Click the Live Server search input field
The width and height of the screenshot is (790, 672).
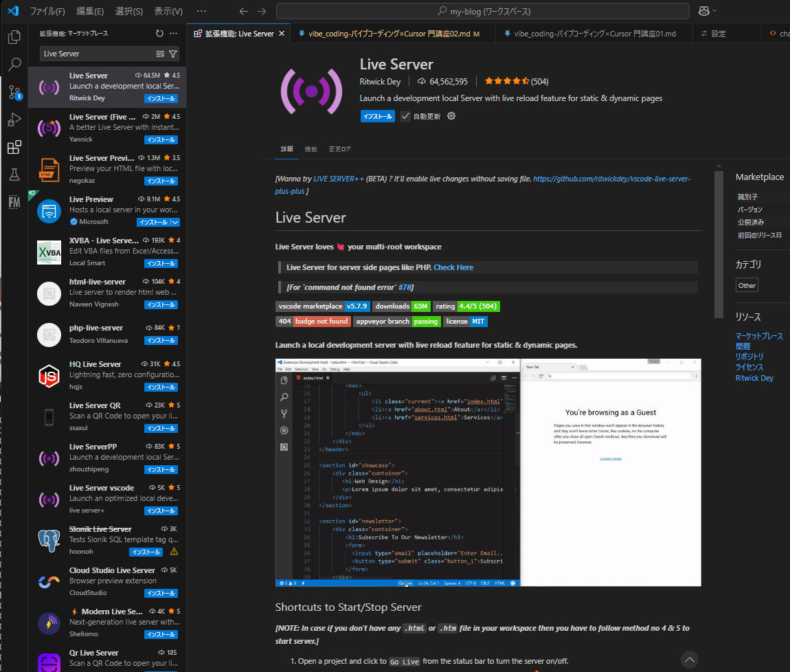coord(96,54)
